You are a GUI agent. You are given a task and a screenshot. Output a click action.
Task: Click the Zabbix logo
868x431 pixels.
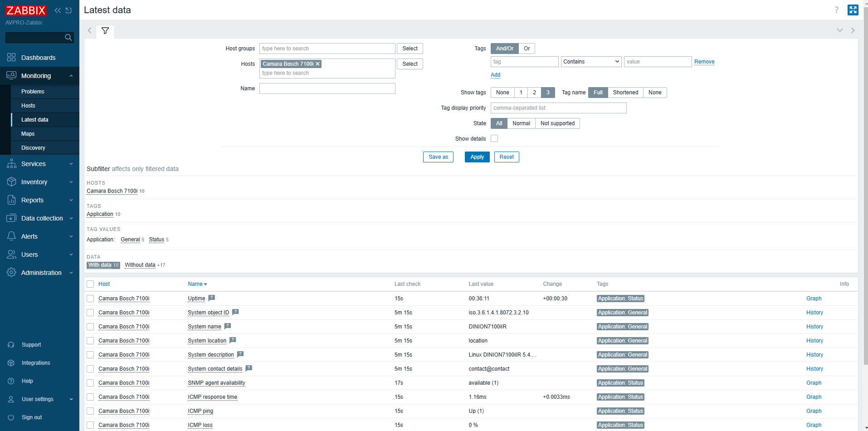[26, 10]
